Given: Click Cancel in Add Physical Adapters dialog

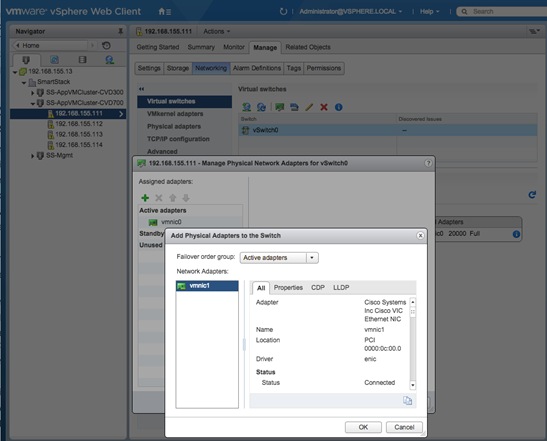Looking at the screenshot, I should 404,427.
